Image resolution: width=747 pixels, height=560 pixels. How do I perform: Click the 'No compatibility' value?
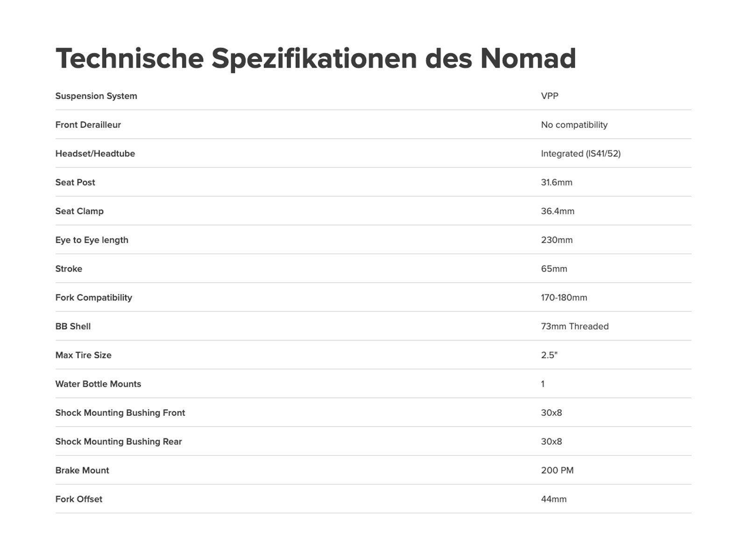click(574, 125)
